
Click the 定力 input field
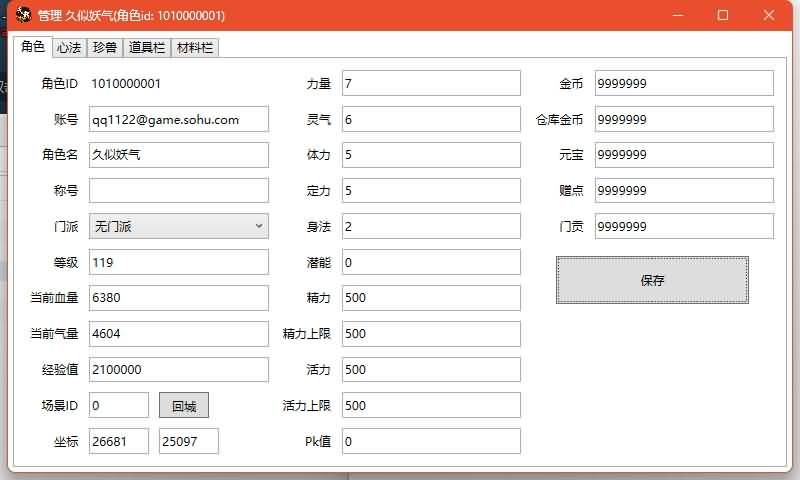tap(431, 190)
